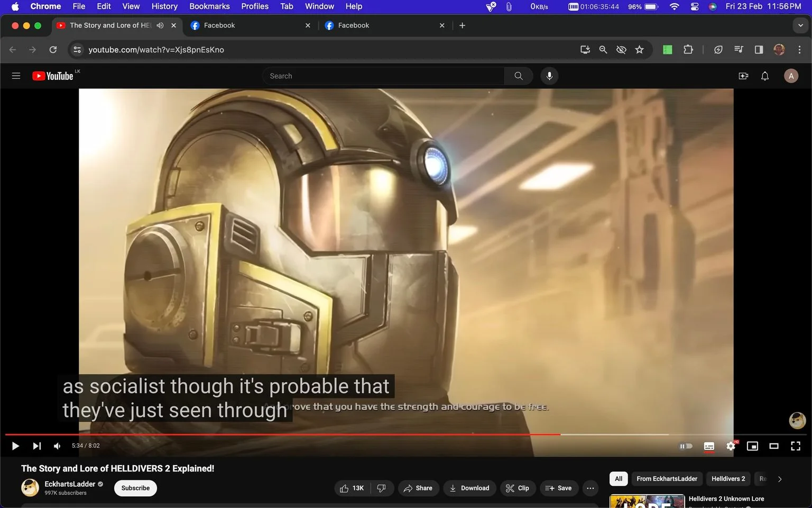Skip to the next video
Image resolution: width=812 pixels, height=508 pixels.
tap(36, 446)
